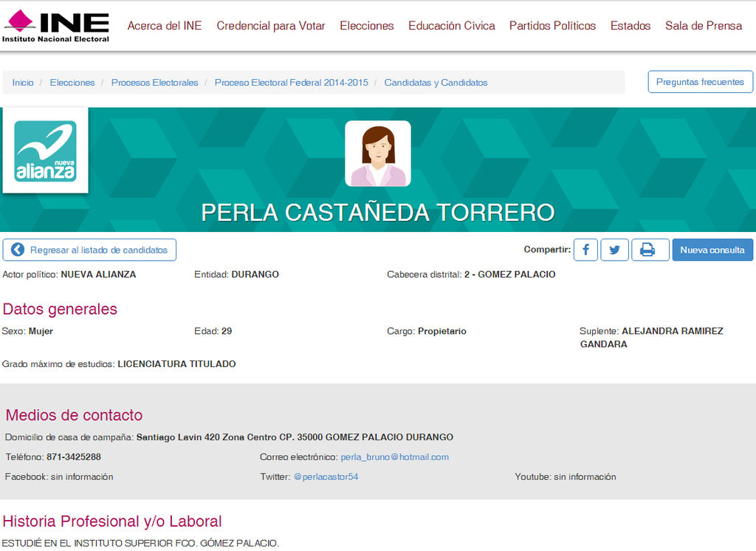Open Proceso Electoral Federal 2014-2015 breadcrumb

(291, 83)
